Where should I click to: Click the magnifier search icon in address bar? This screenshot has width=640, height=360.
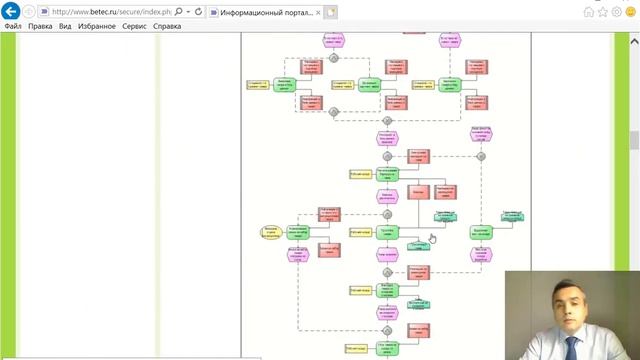[x=178, y=11]
